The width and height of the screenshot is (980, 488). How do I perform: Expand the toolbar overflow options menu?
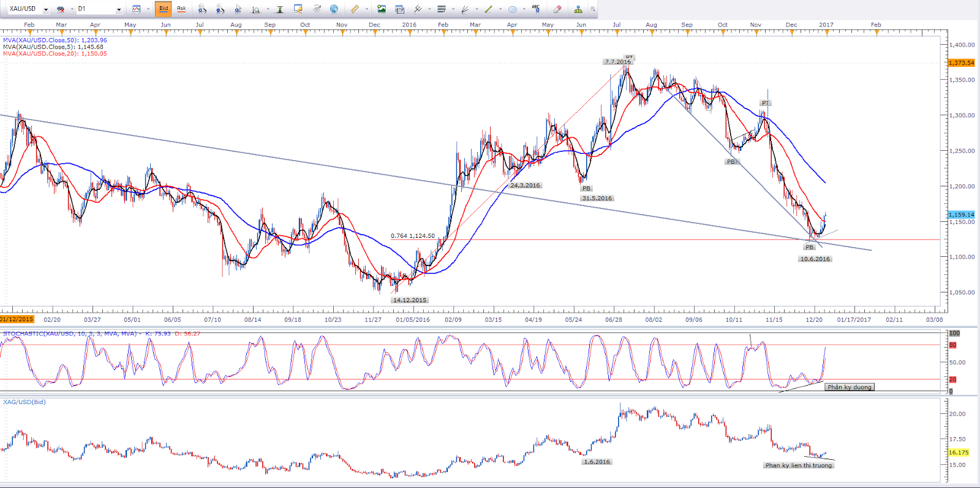coord(592,9)
